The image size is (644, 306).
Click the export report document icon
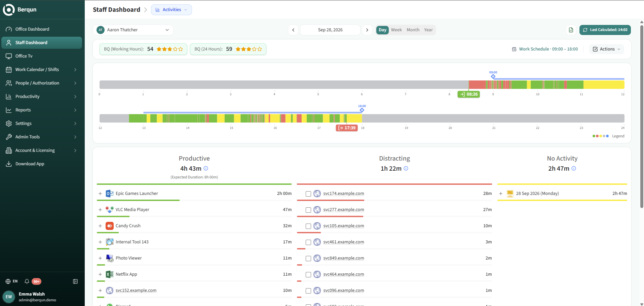pos(571,30)
